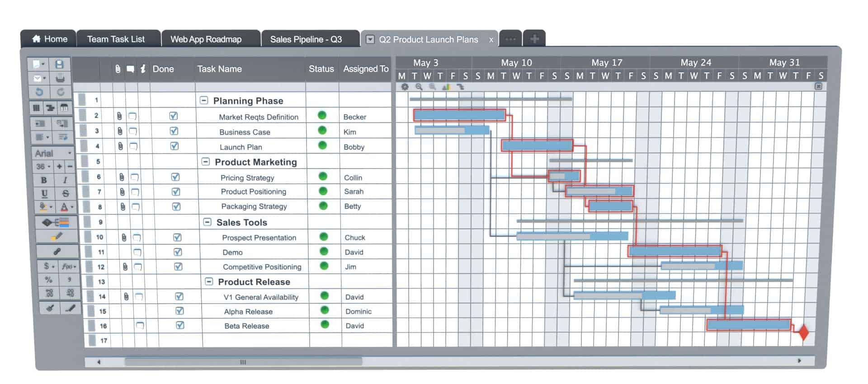The height and width of the screenshot is (384, 868).
Task: Uncheck Done for Market Reqts Definition
Action: pyautogui.click(x=174, y=116)
